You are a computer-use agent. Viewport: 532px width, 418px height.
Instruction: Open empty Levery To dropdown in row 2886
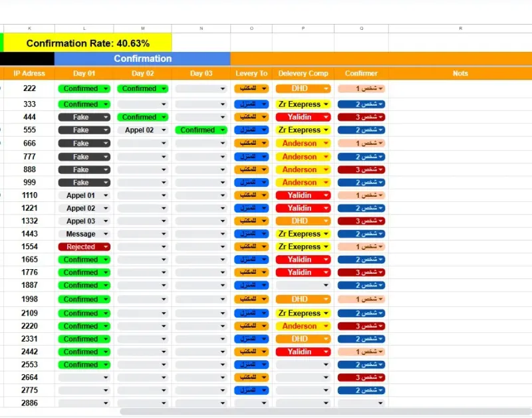251,403
